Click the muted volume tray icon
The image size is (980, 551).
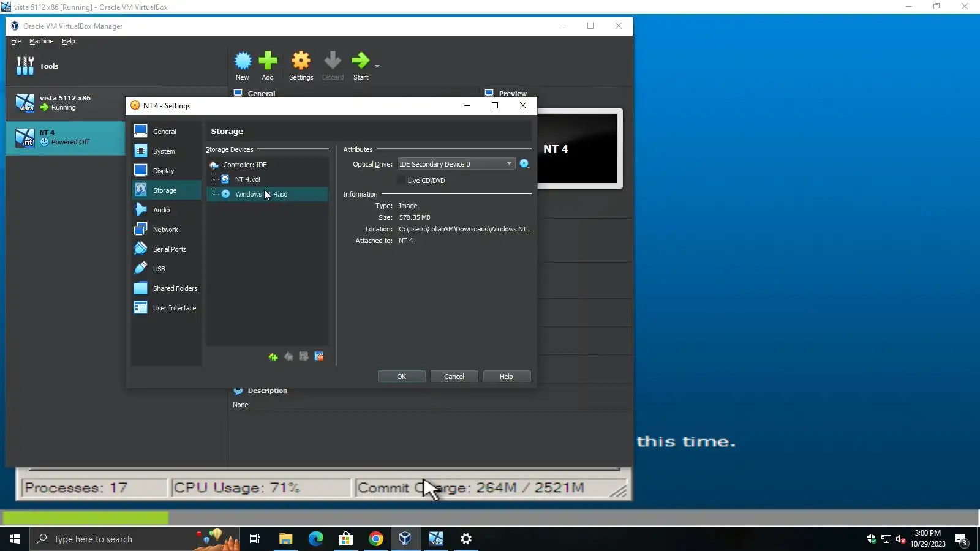[900, 539]
